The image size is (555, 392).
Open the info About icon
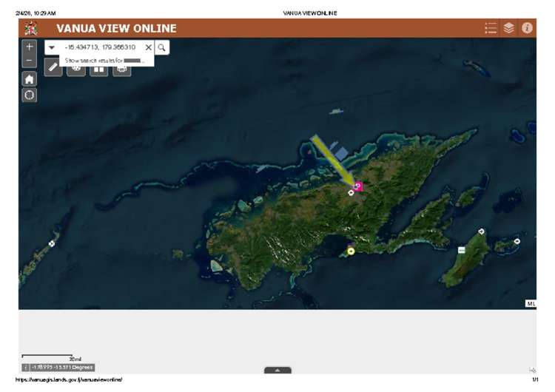[527, 28]
